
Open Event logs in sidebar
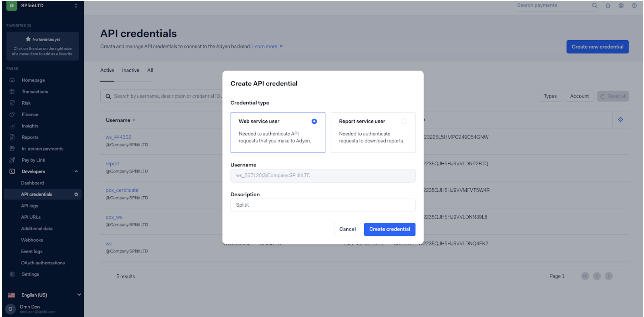32,251
